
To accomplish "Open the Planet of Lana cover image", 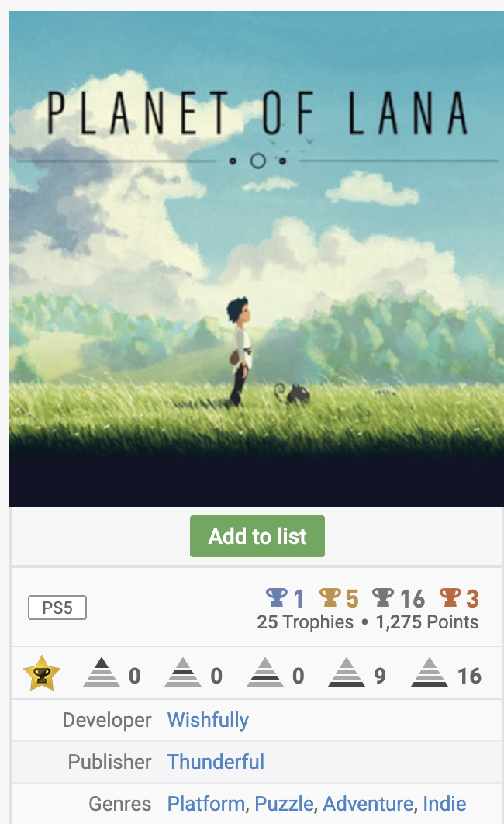I will click(x=257, y=259).
